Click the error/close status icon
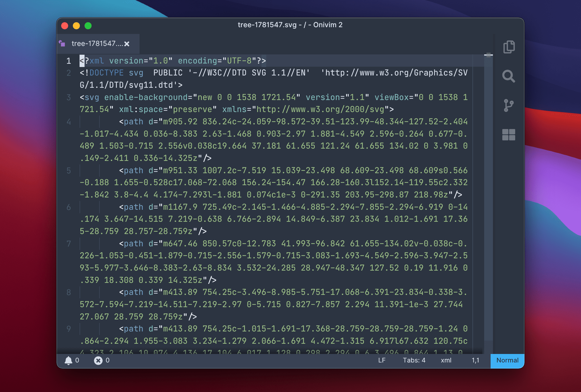The width and height of the screenshot is (581, 392). pyautogui.click(x=97, y=360)
